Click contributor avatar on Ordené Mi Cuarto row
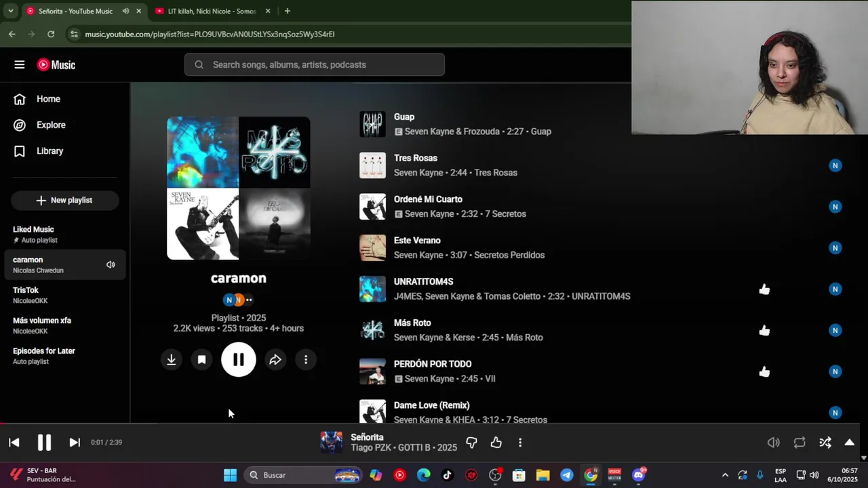This screenshot has height=488, width=868. point(835,207)
